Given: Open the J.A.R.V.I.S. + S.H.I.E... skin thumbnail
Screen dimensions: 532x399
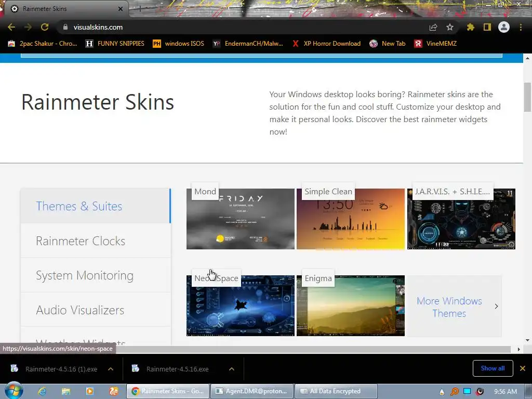Looking at the screenshot, I should (461, 219).
